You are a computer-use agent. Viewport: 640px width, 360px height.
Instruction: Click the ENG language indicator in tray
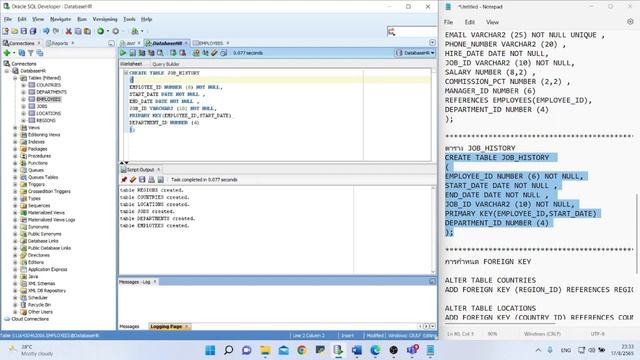[565, 350]
